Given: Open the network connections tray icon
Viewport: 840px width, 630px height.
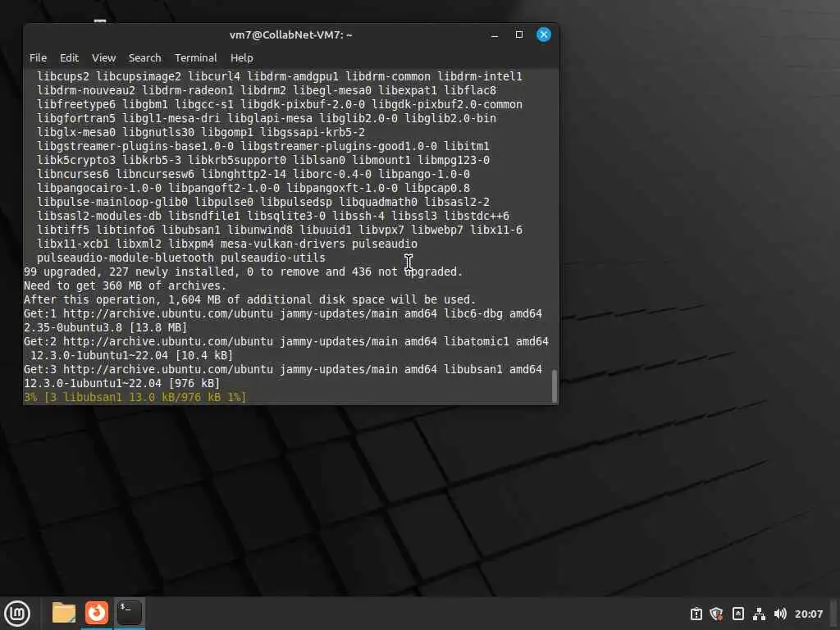Looking at the screenshot, I should pos(759,614).
